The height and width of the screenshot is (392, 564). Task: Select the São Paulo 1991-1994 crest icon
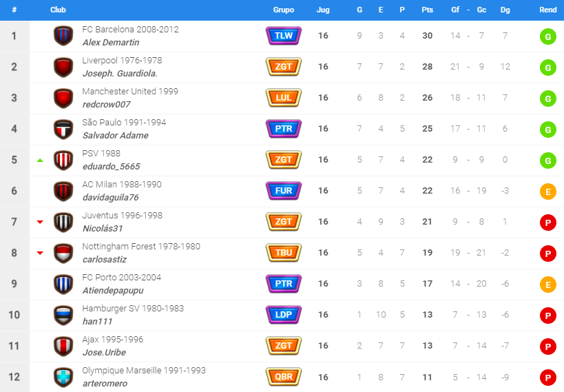(x=63, y=129)
